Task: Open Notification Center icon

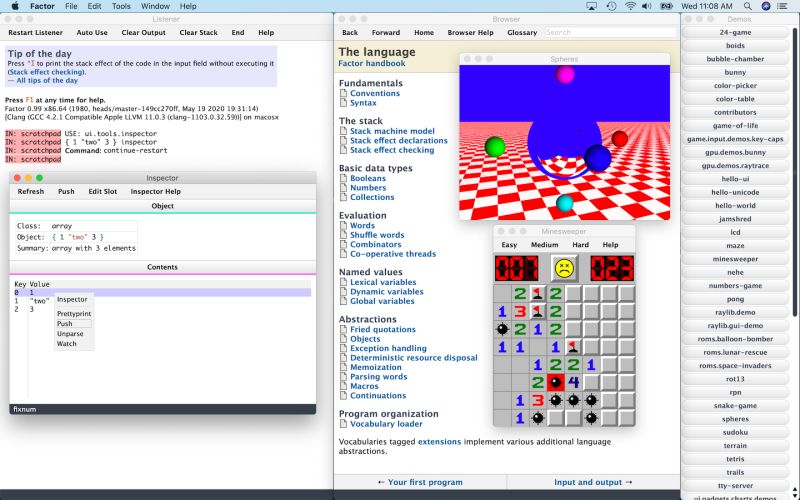Action: click(782, 6)
